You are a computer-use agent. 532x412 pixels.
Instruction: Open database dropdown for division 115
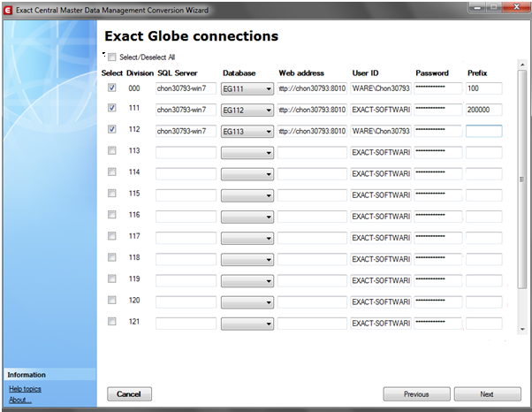click(247, 195)
